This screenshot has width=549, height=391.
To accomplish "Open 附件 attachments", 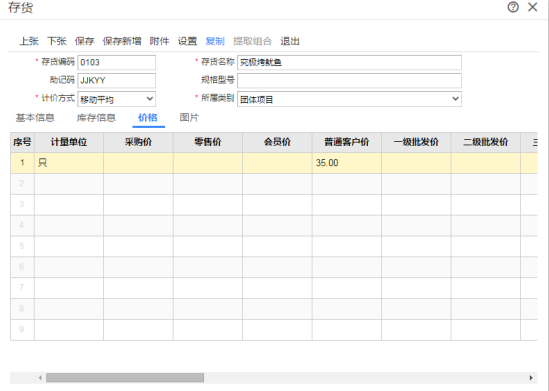I will [x=159, y=41].
